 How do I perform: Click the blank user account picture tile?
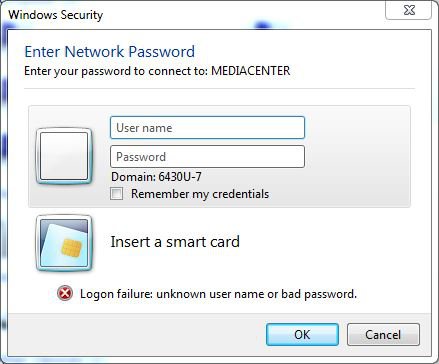(x=64, y=156)
